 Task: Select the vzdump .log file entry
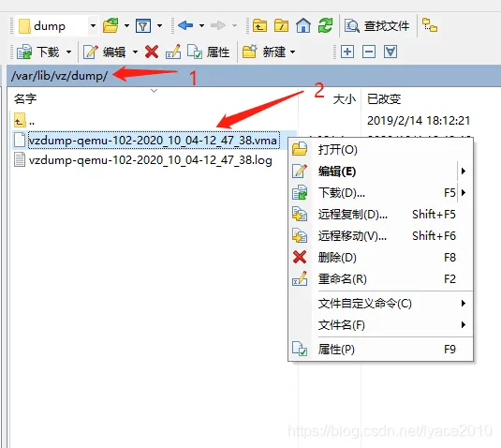150,160
